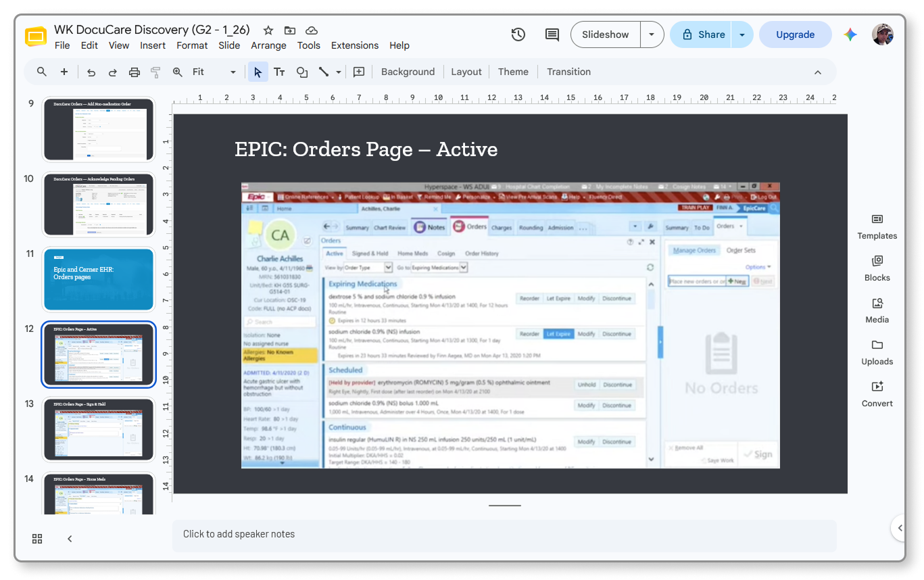Open the Google account profile avatar
The height and width of the screenshot is (580, 924).
[883, 34]
